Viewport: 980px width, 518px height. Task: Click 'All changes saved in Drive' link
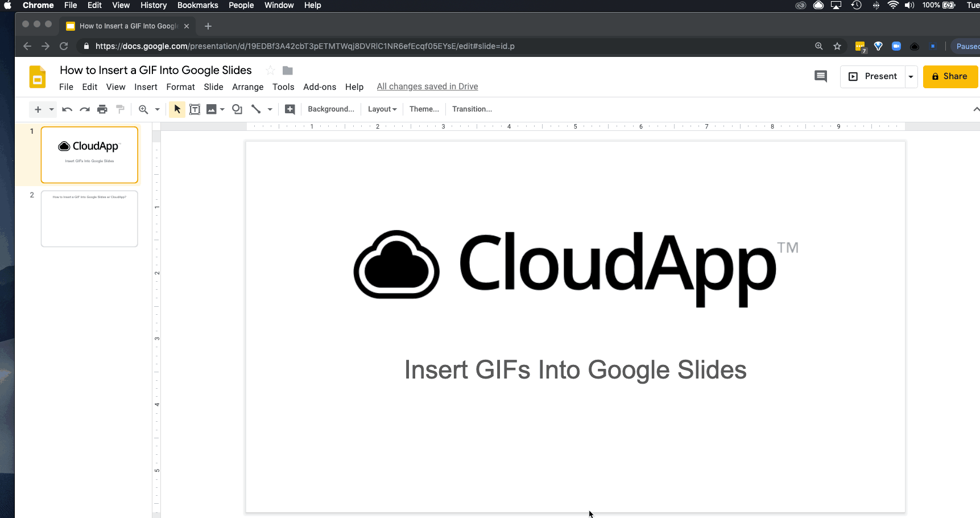pyautogui.click(x=427, y=87)
